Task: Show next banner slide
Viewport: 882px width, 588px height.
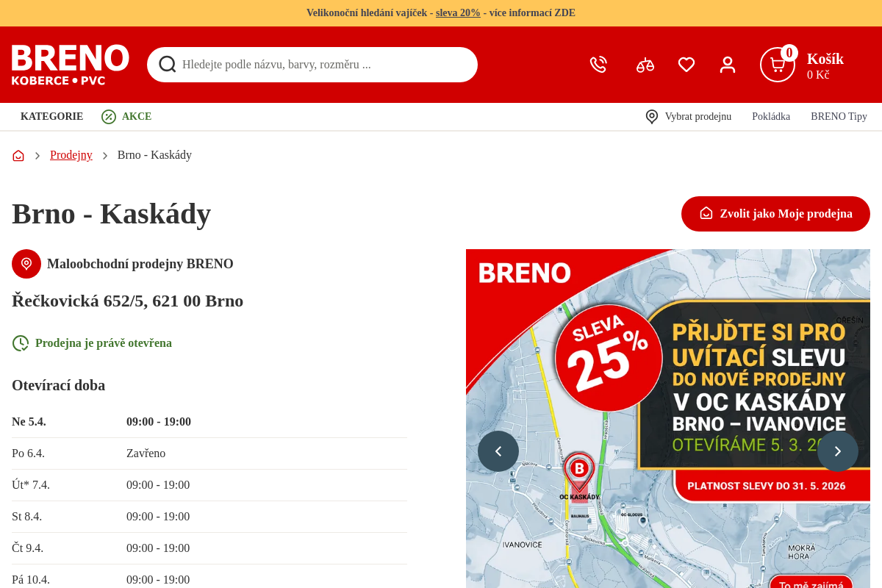Action: coord(838,451)
